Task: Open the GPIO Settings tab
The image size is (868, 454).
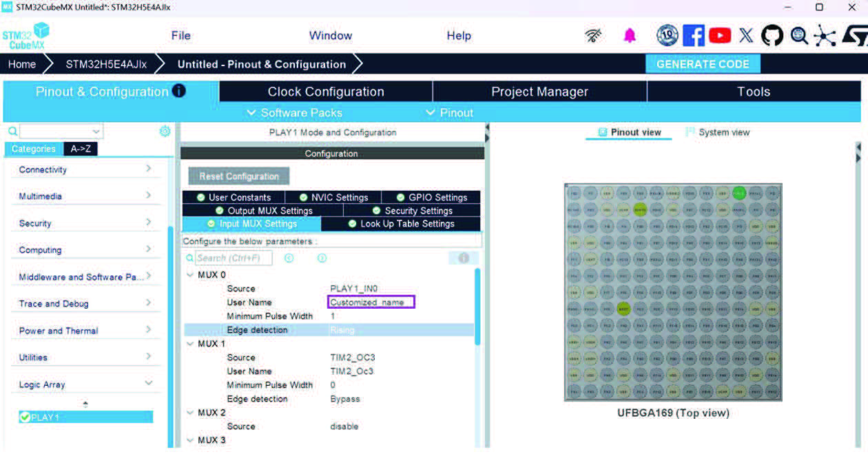Action: [431, 197]
